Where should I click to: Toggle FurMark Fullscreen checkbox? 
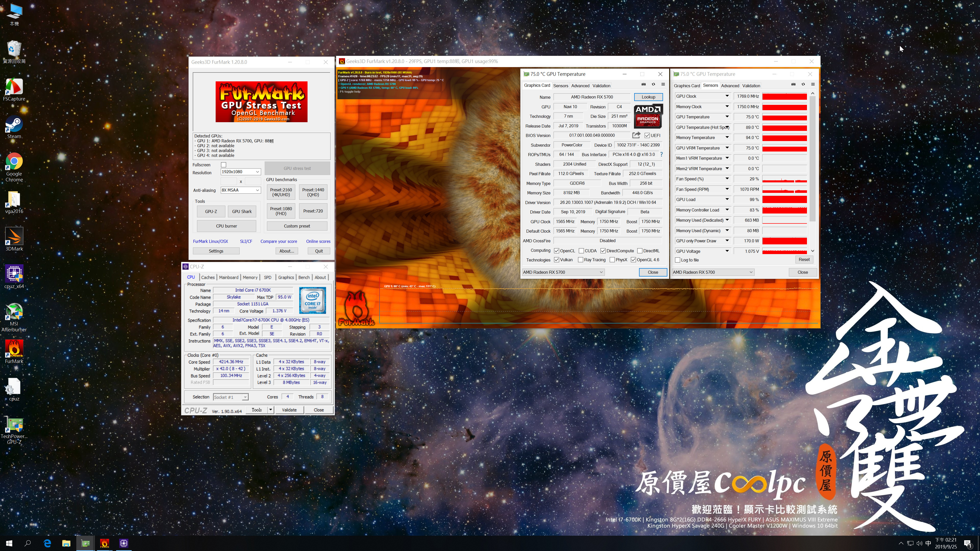coord(224,165)
